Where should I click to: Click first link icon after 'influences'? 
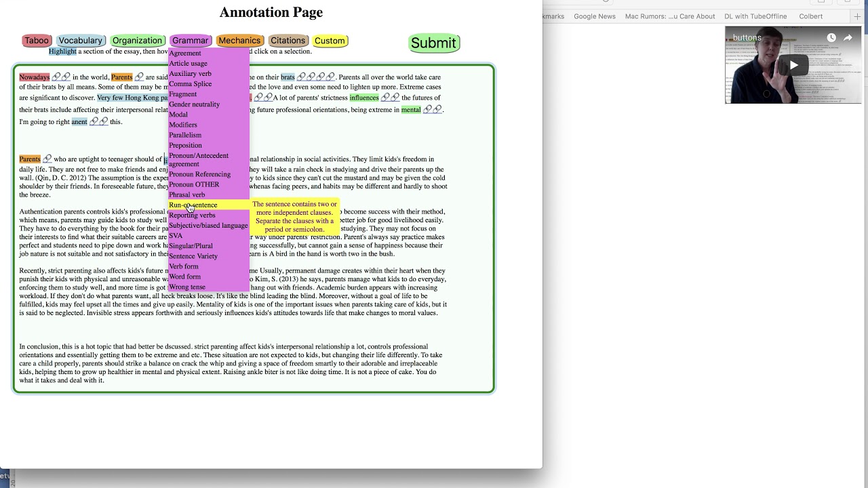(x=385, y=98)
